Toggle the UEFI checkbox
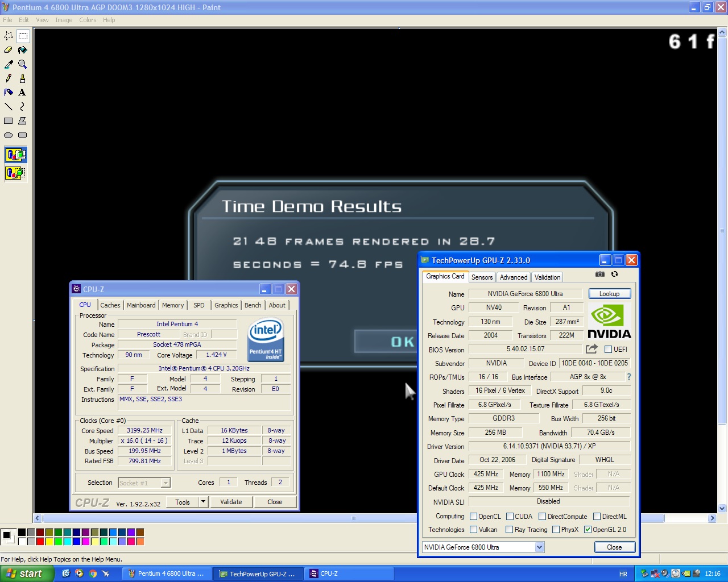 pos(608,350)
